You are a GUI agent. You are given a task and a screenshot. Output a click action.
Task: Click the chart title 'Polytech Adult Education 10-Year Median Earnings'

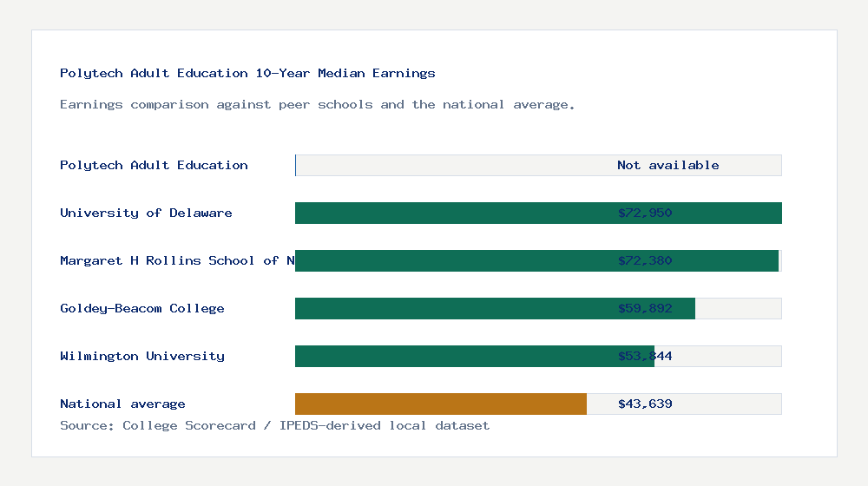[247, 73]
